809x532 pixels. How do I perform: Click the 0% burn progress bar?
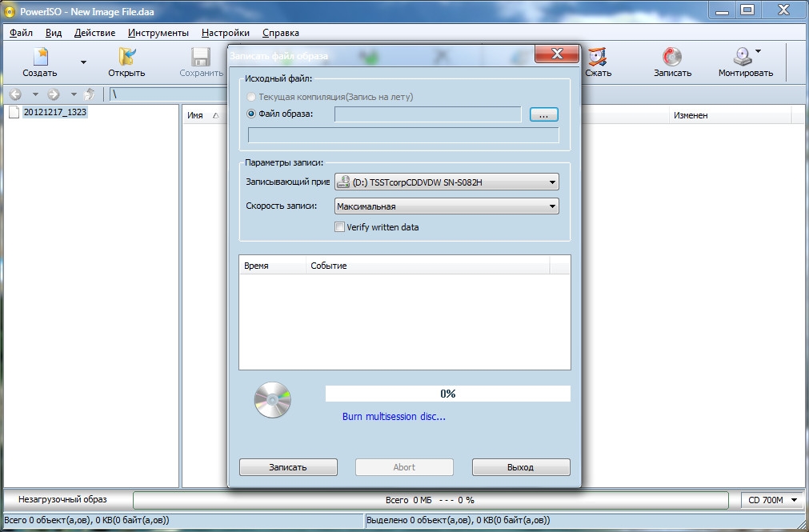pyautogui.click(x=447, y=394)
